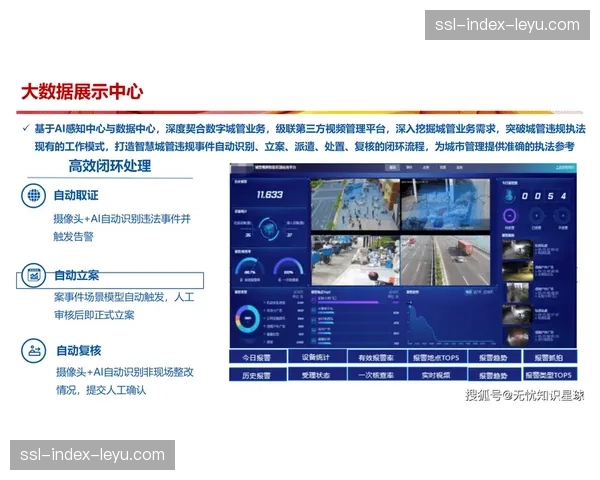Click the globe icon beside 自动取证
The image size is (600, 480).
coord(34,195)
